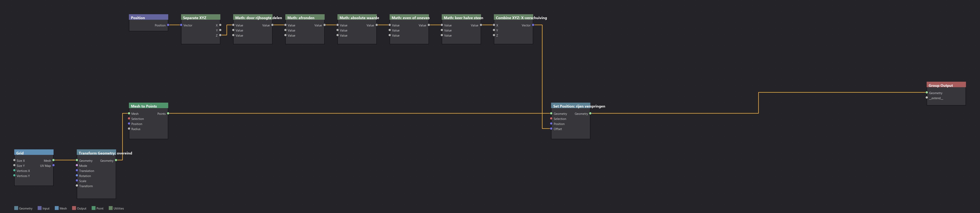The height and width of the screenshot is (213, 980).
Task: Click the Z output socket of Separate XYZ
Action: point(220,35)
